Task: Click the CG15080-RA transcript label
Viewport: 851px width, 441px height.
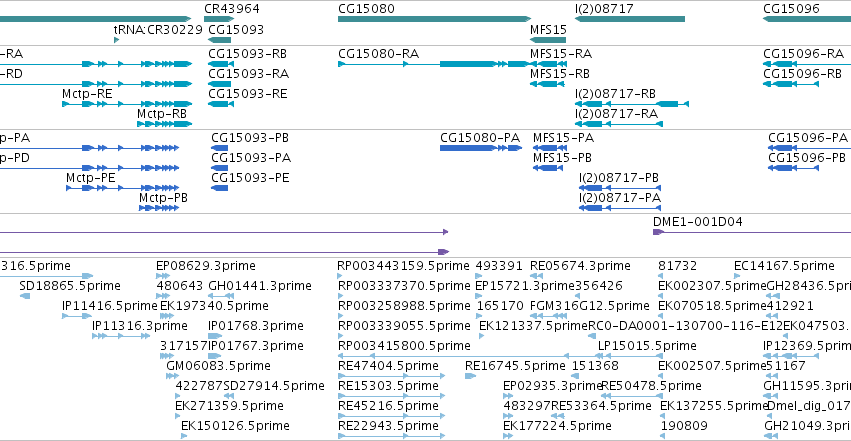Action: [x=379, y=54]
